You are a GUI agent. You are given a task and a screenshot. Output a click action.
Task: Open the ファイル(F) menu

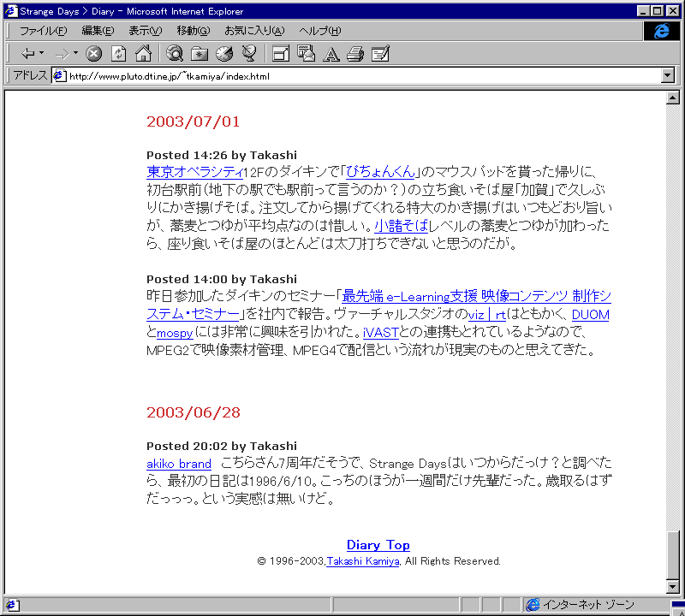point(44,31)
